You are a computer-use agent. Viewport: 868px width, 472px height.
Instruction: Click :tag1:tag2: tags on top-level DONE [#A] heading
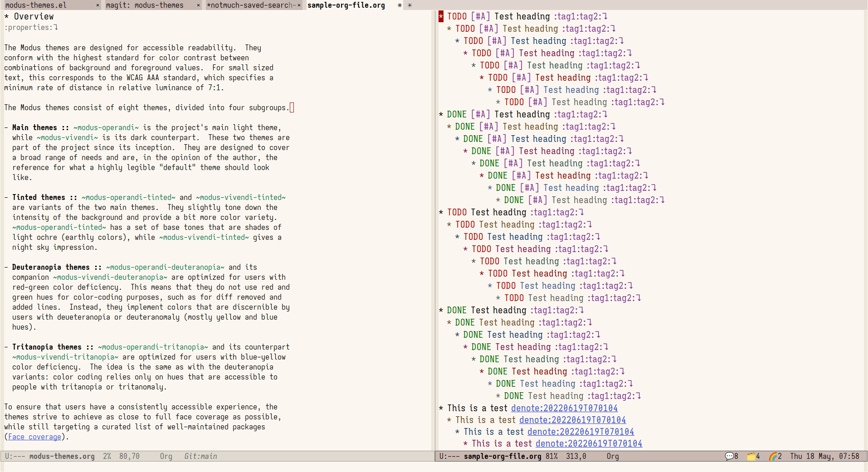click(x=578, y=115)
